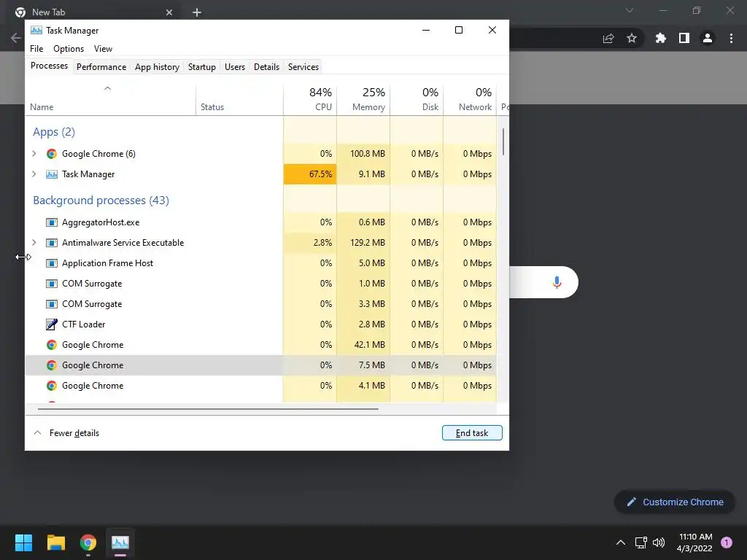Viewport: 747px width, 560px height.
Task: Click icon of Google Chrome 7.5 MB process
Action: pos(52,365)
